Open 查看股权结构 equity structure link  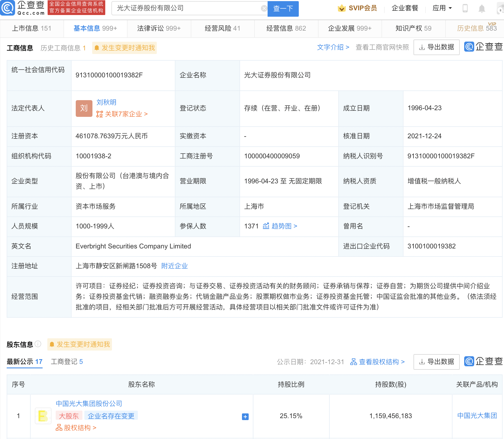377,362
